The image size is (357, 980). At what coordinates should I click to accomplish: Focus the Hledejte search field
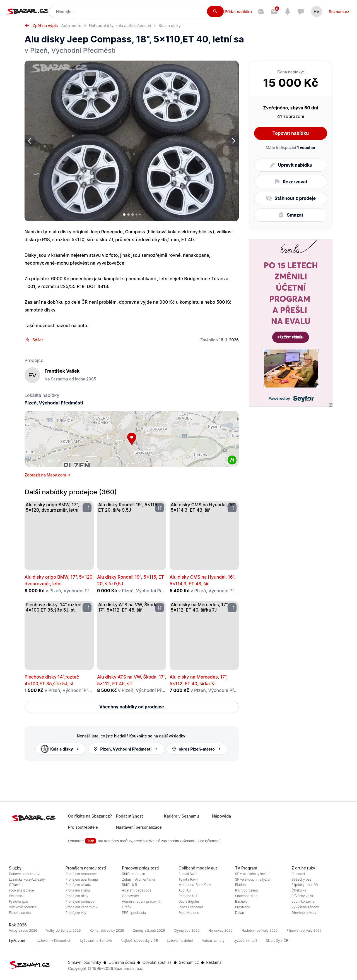[x=129, y=11]
